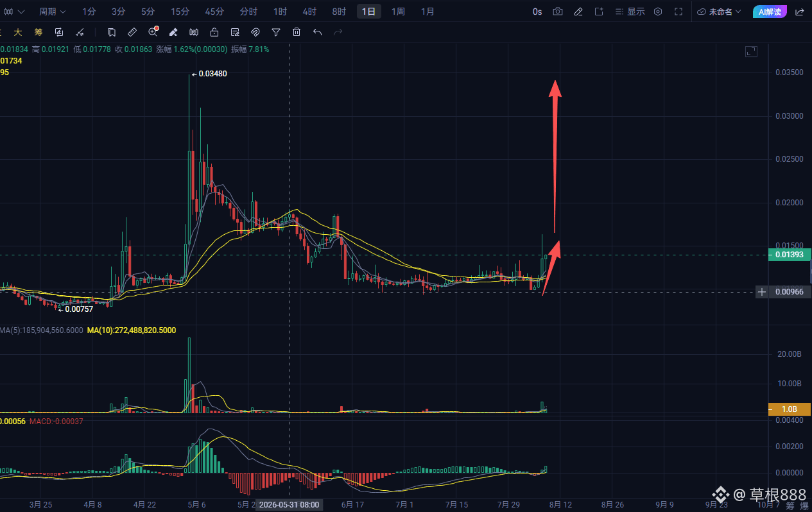Viewport: 812px width, 512px height.
Task: Switch to the 1分 timeframe
Action: point(89,12)
